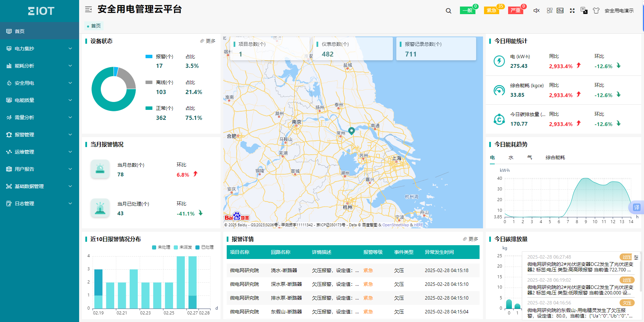Click the 电力集抄 sidebar icon
The image size is (644, 322).
click(9, 49)
